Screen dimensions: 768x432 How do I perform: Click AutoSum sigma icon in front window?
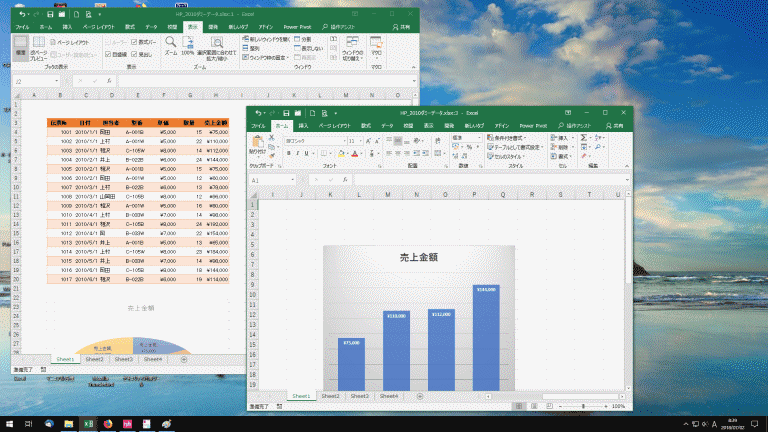click(x=584, y=138)
